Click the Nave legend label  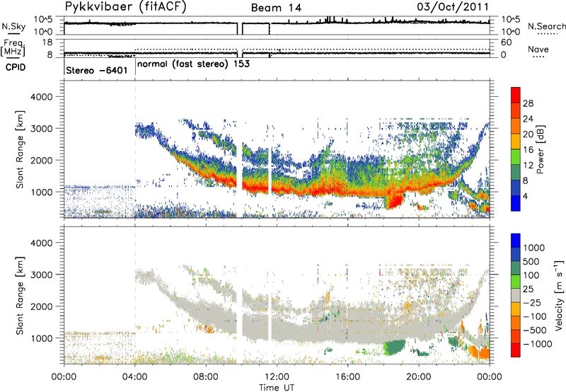pyautogui.click(x=538, y=49)
